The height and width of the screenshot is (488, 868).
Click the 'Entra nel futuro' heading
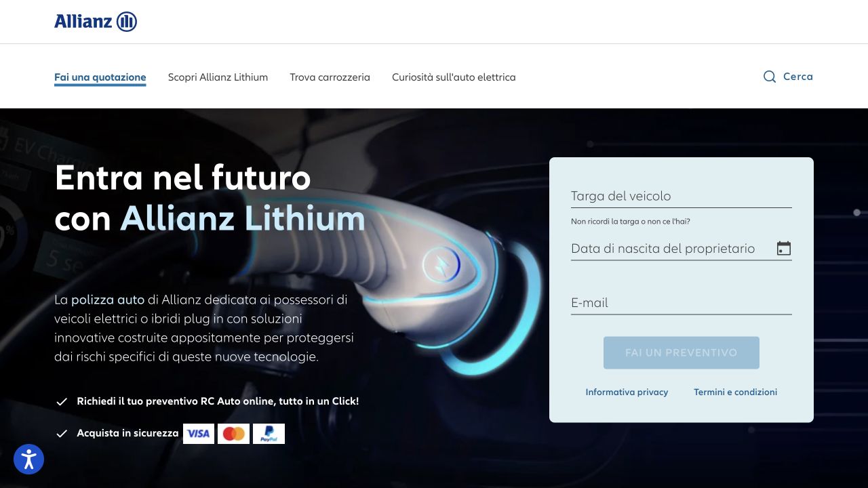point(182,178)
